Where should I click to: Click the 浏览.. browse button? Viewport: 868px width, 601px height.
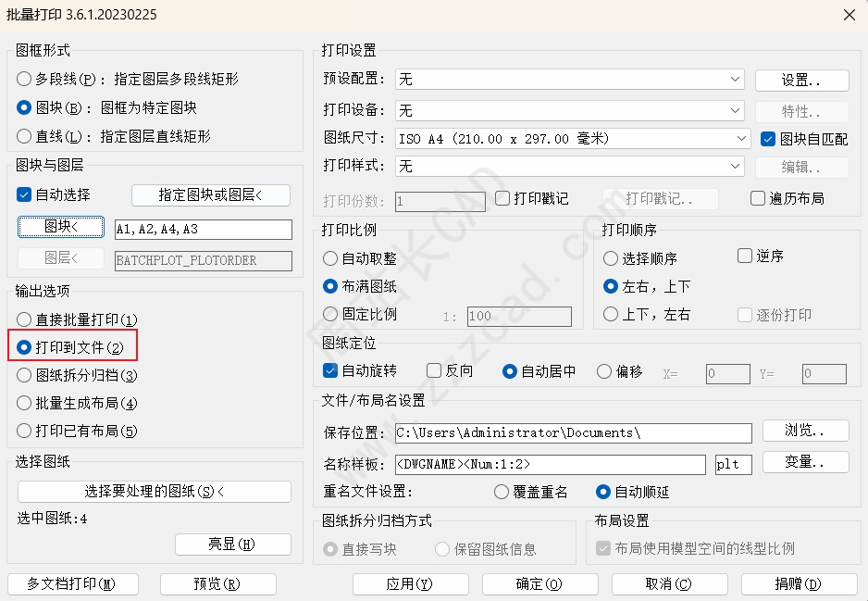[804, 431]
